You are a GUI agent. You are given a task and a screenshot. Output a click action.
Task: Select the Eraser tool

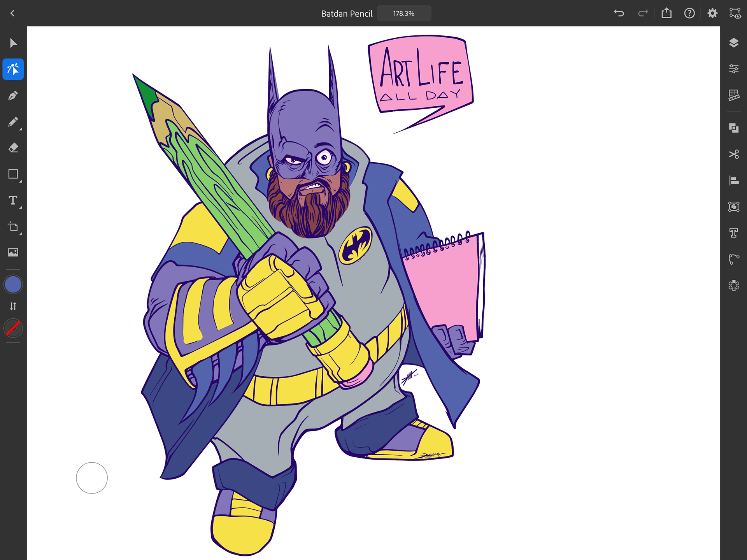click(13, 148)
